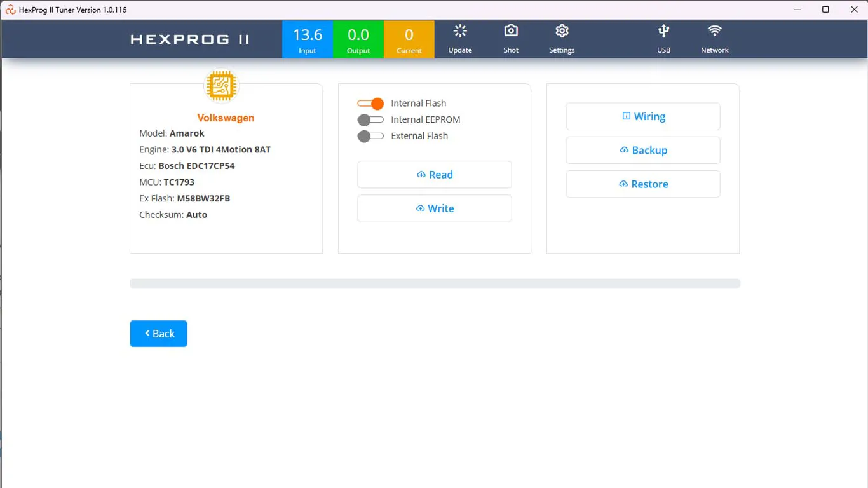This screenshot has width=868, height=488.
Task: Enable the External Flash toggle
Action: (370, 136)
